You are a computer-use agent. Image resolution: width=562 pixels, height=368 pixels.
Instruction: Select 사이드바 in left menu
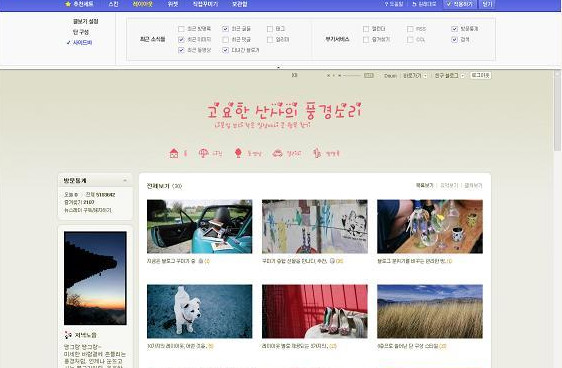tap(82, 43)
